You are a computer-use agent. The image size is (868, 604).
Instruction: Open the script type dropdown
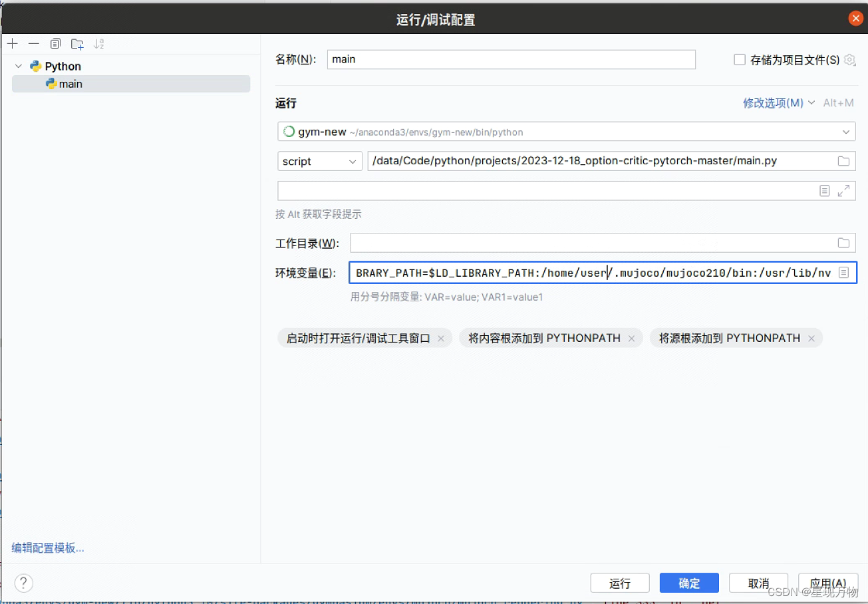tap(320, 161)
